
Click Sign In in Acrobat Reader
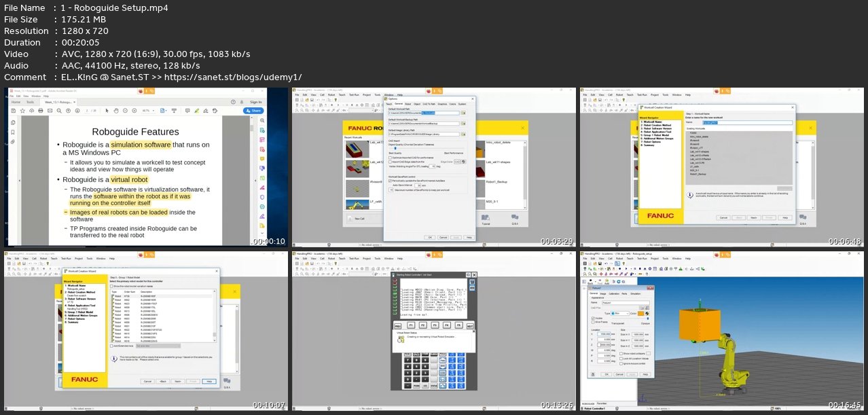click(x=256, y=102)
